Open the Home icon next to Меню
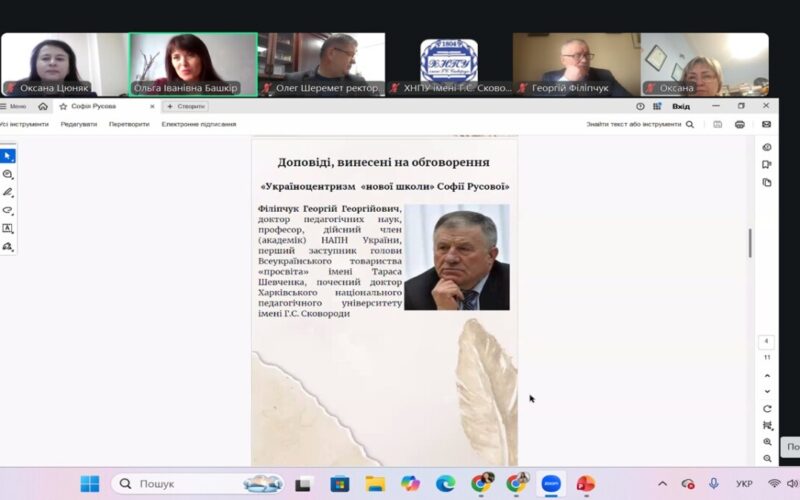Screen dimensions: 800x500 (x=43, y=106)
